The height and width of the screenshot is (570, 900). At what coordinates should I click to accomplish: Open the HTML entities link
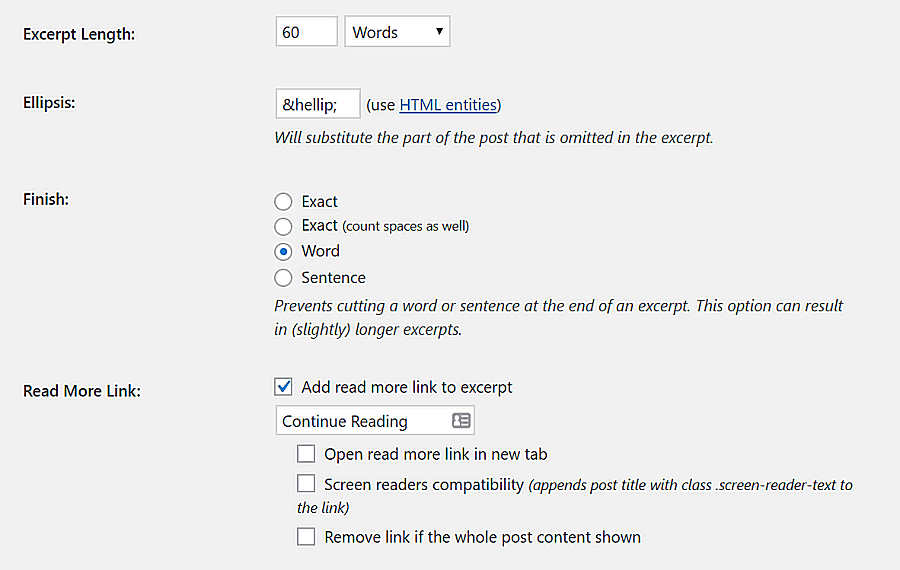tap(448, 104)
